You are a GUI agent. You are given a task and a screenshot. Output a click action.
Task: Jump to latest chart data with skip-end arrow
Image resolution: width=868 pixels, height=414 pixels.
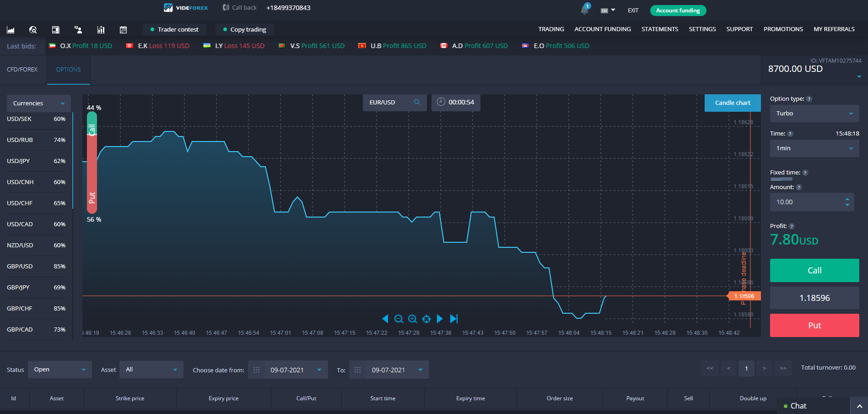coord(453,319)
